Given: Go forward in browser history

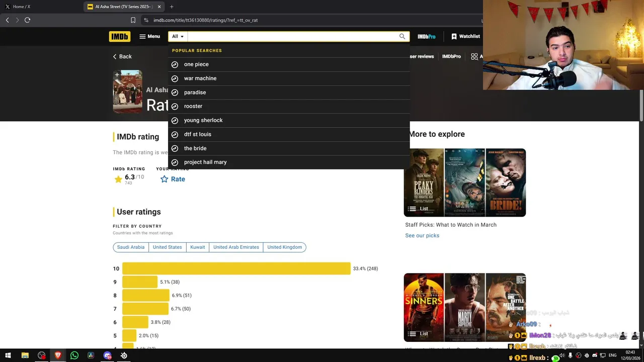Looking at the screenshot, I should pos(17,20).
